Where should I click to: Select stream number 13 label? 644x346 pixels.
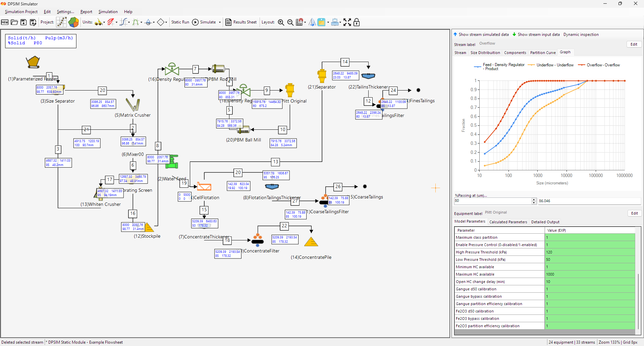pyautogui.click(x=275, y=162)
